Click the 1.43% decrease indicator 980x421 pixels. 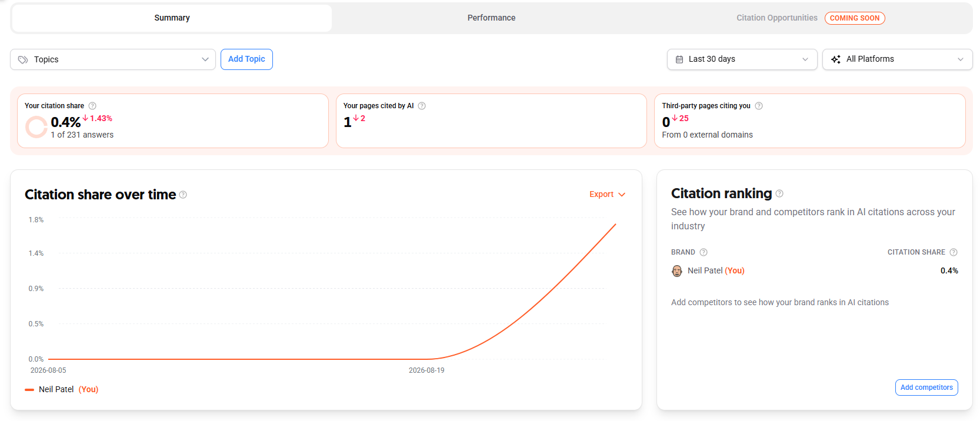(x=97, y=118)
